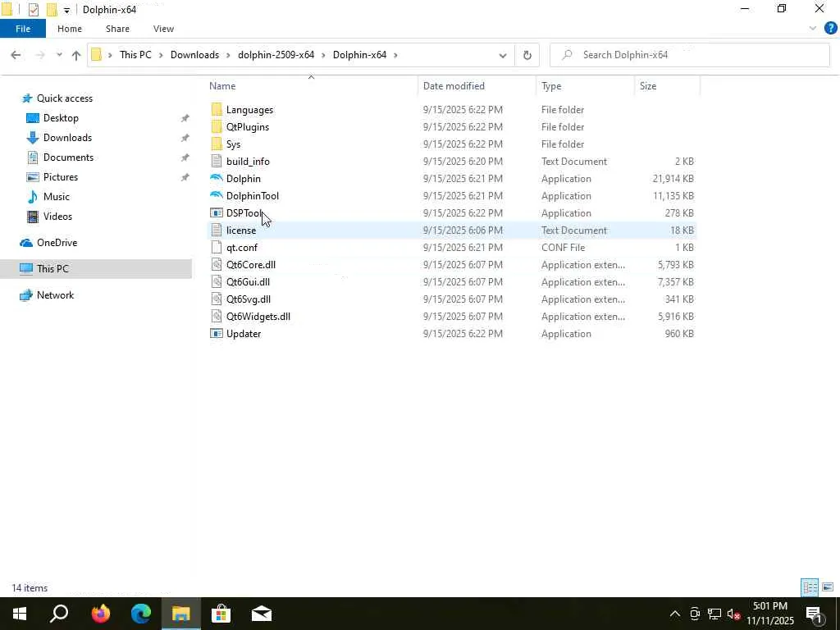This screenshot has width=840, height=630.
Task: Select the Languages folder icon
Action: pyautogui.click(x=217, y=109)
